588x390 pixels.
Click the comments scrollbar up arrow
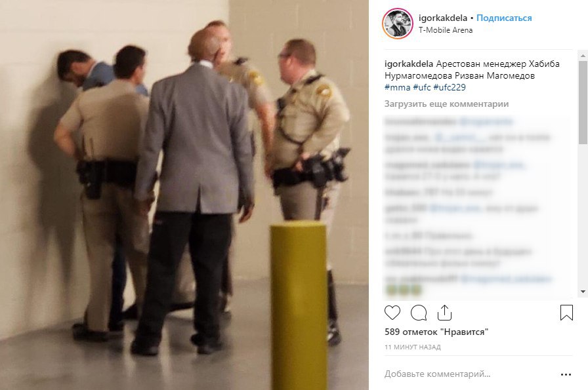click(x=583, y=56)
